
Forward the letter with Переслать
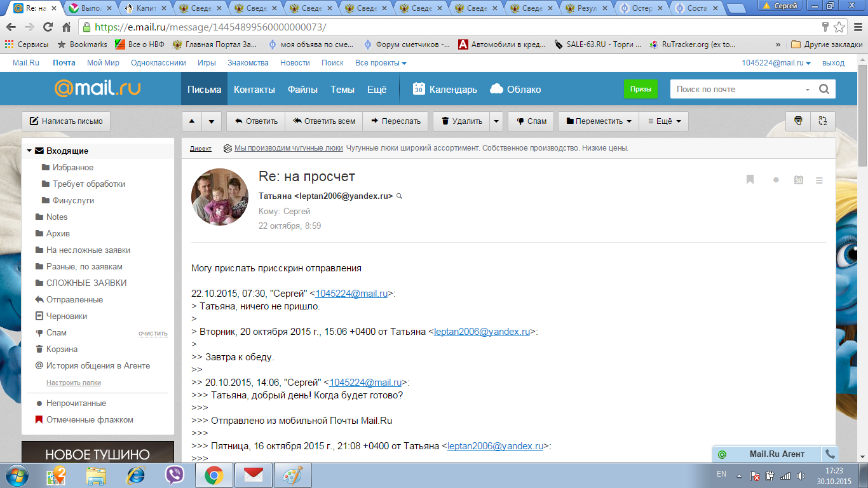point(395,121)
